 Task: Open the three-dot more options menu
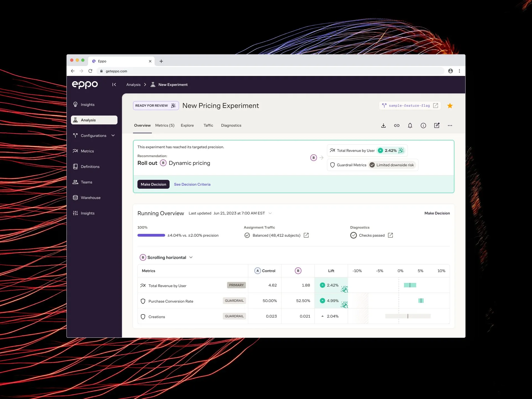450,126
